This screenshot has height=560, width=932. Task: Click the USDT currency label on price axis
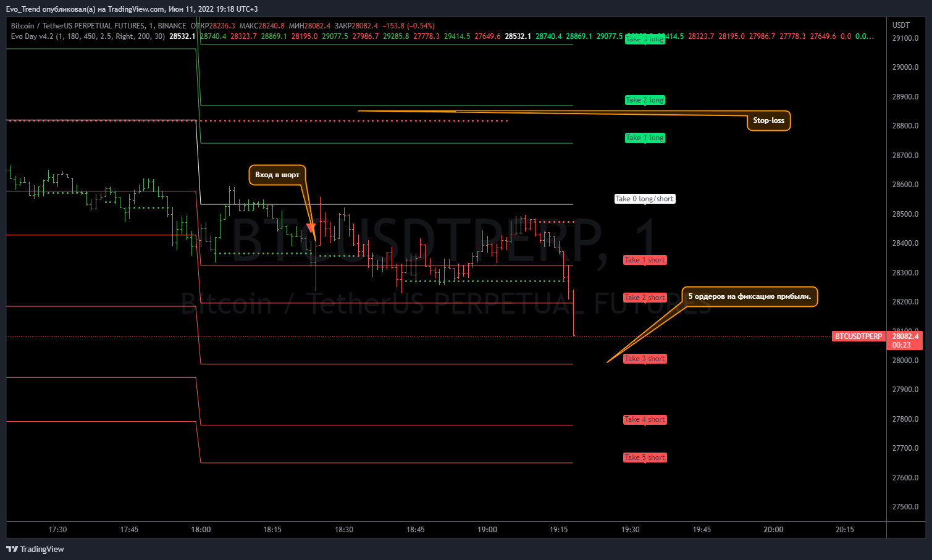point(901,25)
